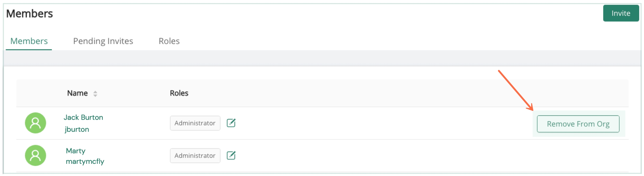Open the Marty name link
Viewport: 644px width, 176px height.
75,151
